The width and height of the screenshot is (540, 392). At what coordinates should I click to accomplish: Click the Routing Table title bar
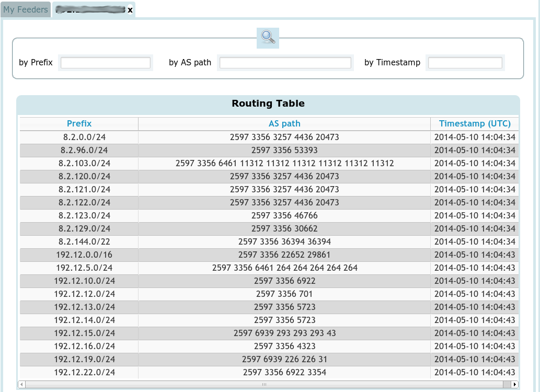[x=268, y=104]
